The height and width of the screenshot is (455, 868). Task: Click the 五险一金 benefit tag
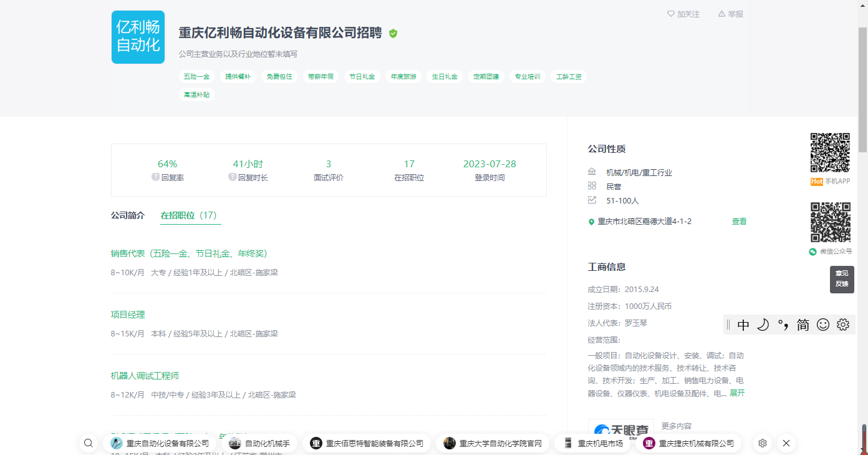pos(196,77)
